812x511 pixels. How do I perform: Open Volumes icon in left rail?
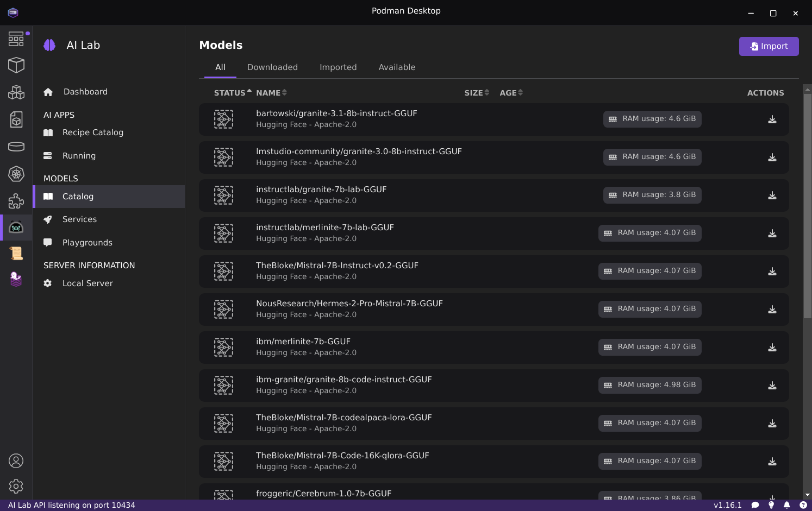coord(16,147)
